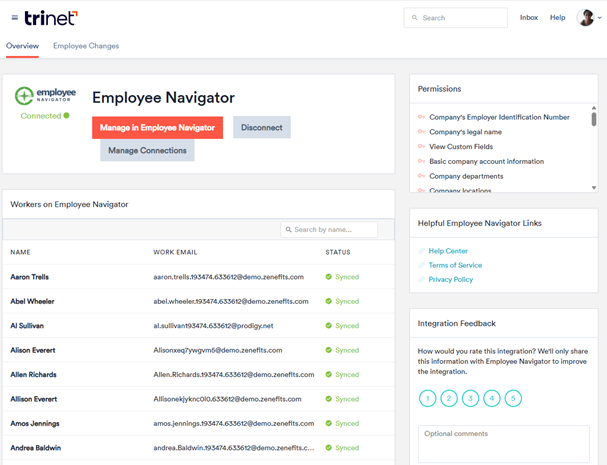607x465 pixels.
Task: Select worker Andrea Baldwin
Action: click(36, 448)
